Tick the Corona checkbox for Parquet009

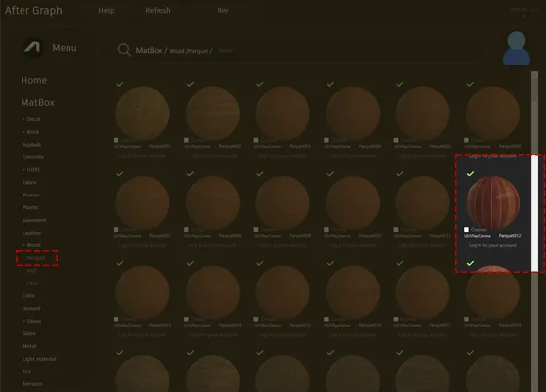(256, 229)
